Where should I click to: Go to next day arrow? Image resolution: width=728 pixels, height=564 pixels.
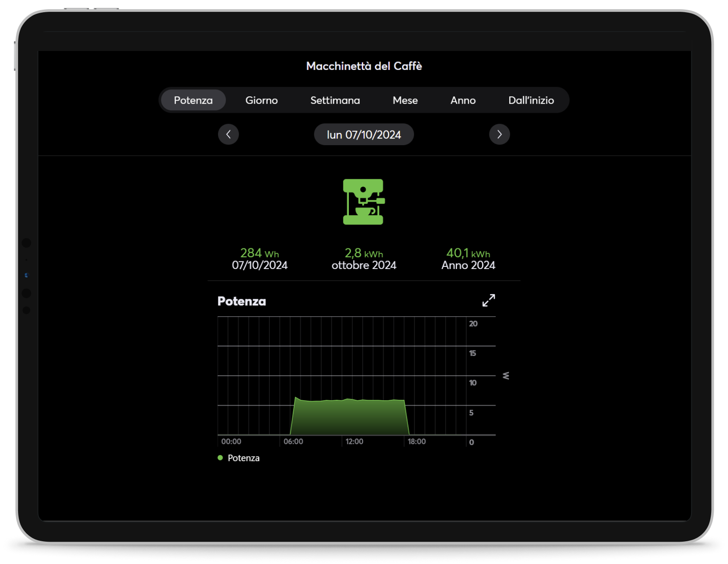pyautogui.click(x=500, y=134)
